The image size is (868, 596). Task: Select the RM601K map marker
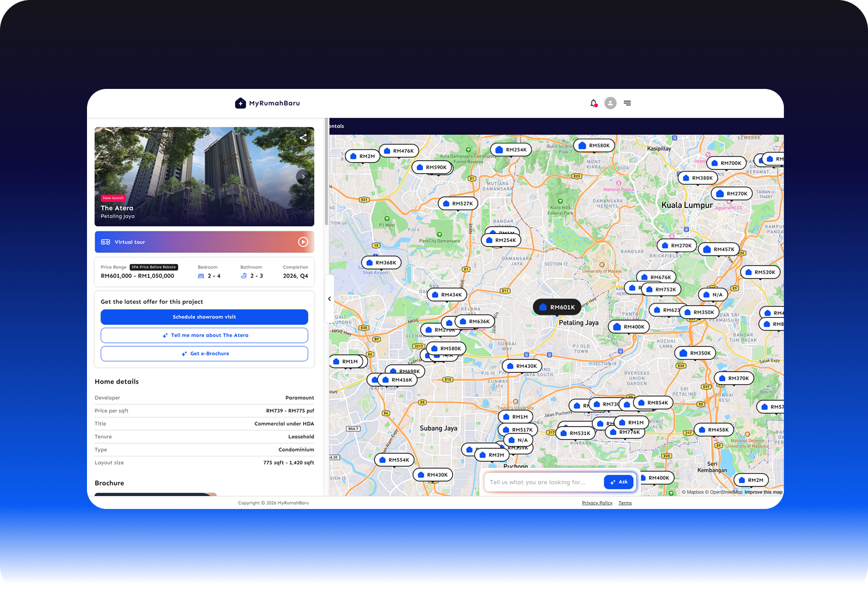557,307
